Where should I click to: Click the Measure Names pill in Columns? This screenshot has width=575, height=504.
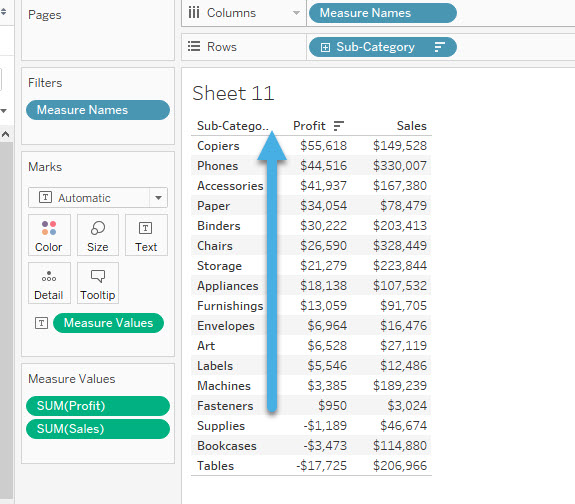click(x=382, y=13)
